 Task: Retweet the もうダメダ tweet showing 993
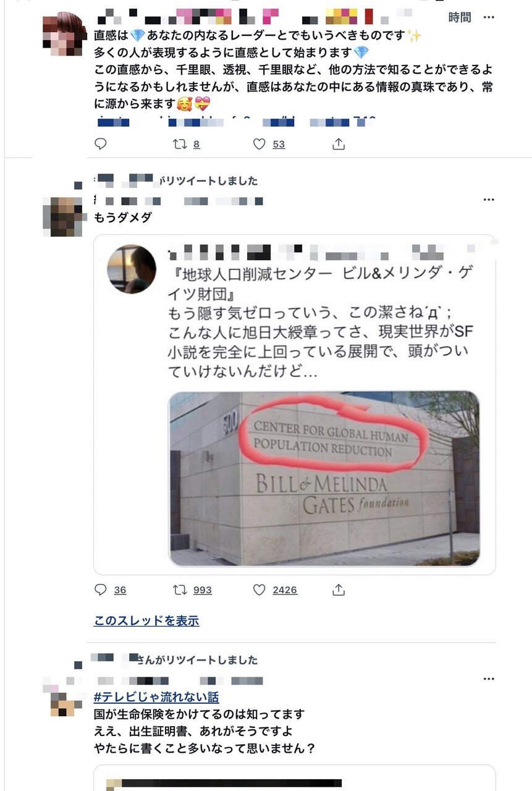[180, 590]
